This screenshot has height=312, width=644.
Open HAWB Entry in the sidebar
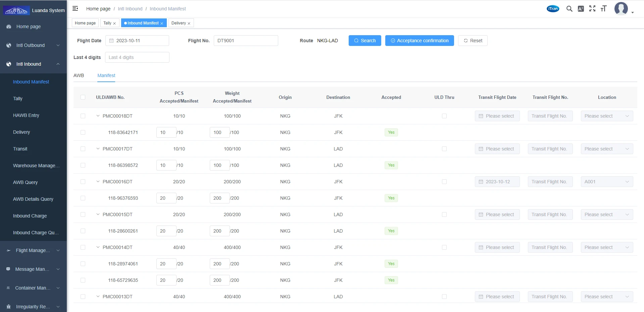(x=26, y=115)
